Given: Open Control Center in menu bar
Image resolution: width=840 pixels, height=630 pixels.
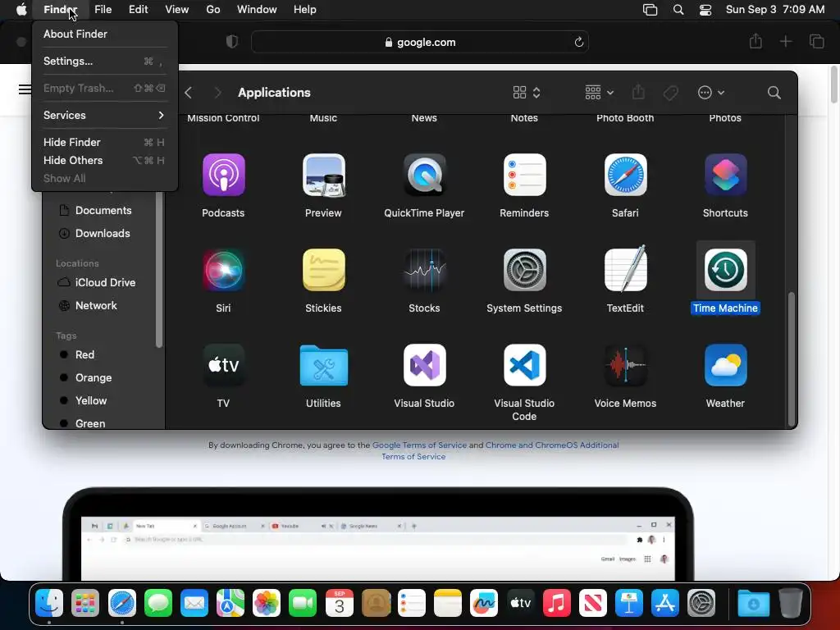Looking at the screenshot, I should (x=705, y=10).
